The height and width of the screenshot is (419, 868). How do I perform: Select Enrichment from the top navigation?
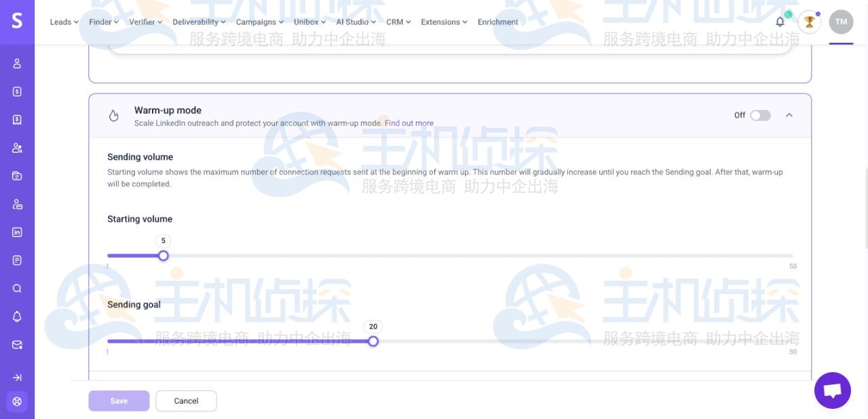(x=497, y=22)
